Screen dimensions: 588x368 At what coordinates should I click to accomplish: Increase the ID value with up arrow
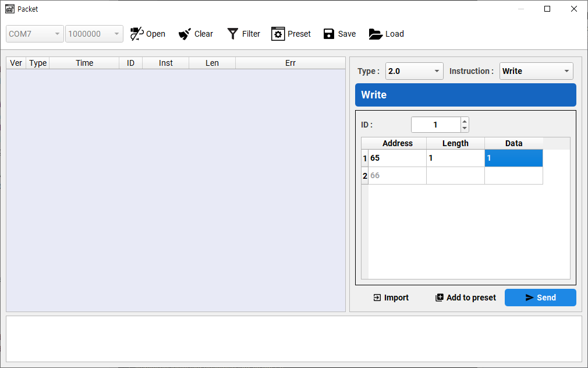point(465,122)
